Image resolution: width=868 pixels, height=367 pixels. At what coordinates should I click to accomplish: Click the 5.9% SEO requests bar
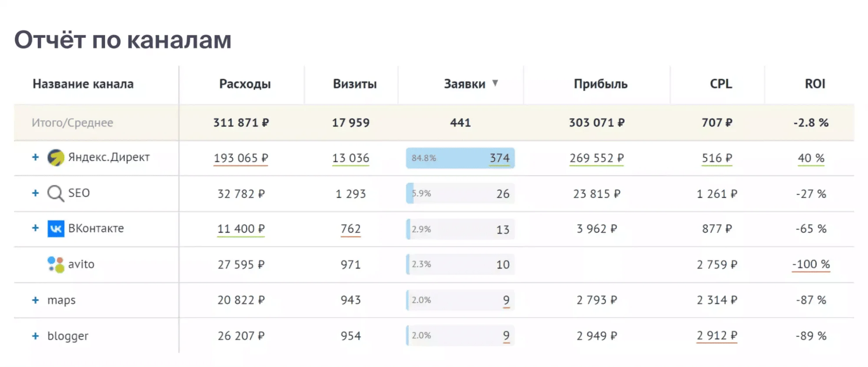point(460,194)
